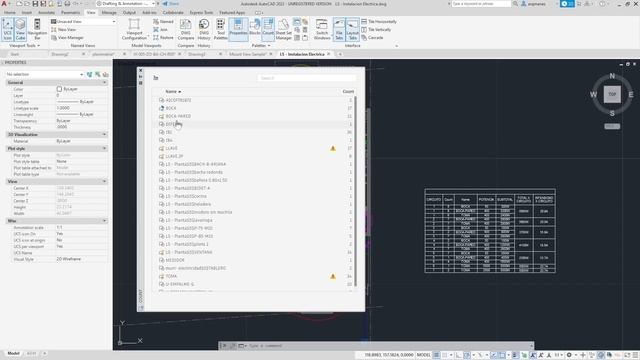Switch to the Start file tab
The height and width of the screenshot is (360, 640).
(15, 54)
